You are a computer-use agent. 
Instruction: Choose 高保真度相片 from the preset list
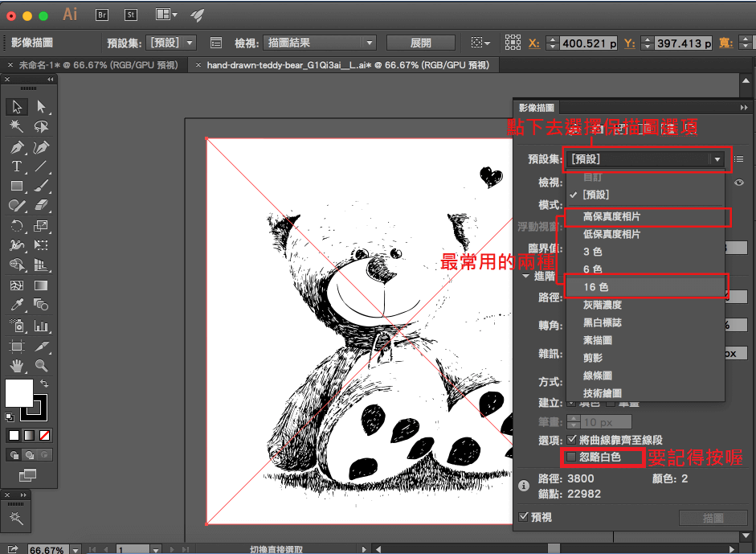(x=612, y=216)
